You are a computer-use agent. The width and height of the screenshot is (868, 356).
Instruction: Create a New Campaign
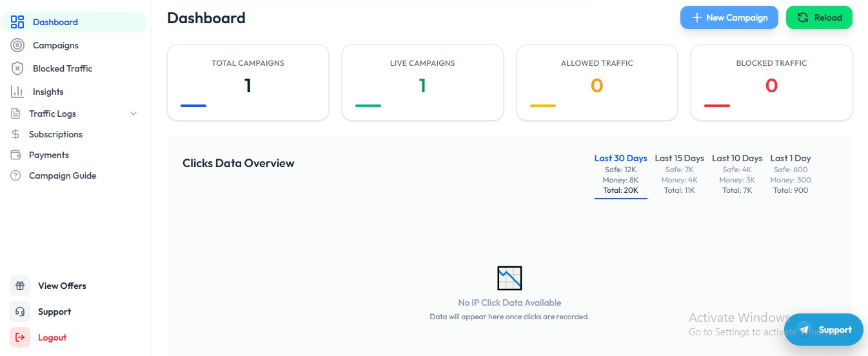click(730, 17)
